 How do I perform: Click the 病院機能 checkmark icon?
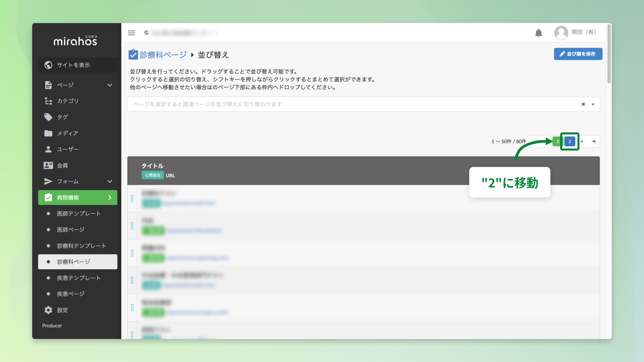(48, 197)
